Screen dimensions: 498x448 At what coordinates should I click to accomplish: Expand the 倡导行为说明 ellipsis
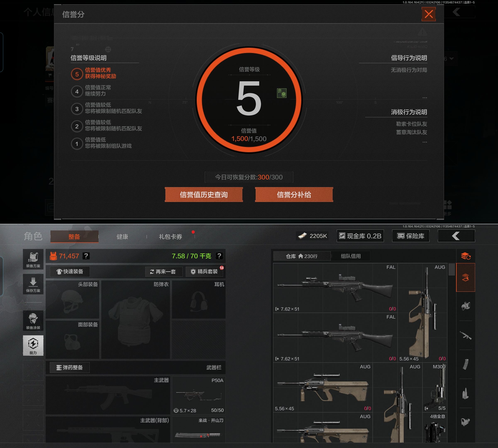pos(425,98)
